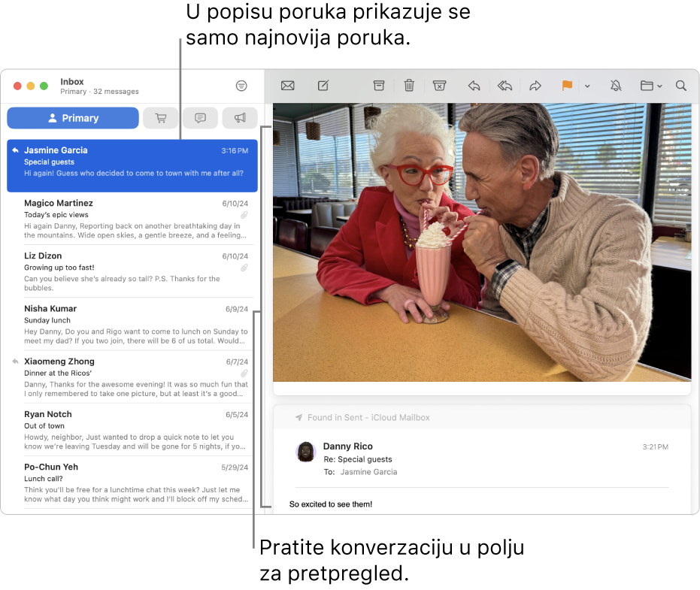Open Liz Dizon's Growing up too fast email
Screen dimensions: 700x590
[x=132, y=271]
